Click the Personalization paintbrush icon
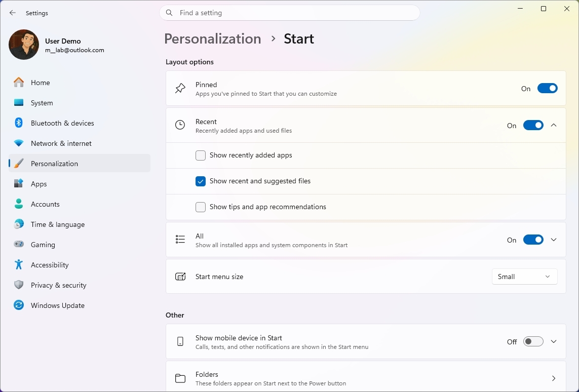This screenshot has width=579, height=392. (x=18, y=163)
